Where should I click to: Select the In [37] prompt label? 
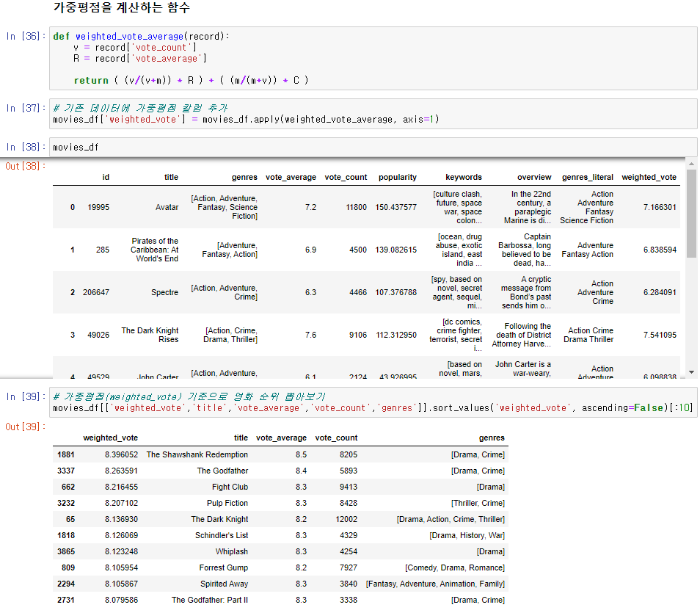[26, 108]
